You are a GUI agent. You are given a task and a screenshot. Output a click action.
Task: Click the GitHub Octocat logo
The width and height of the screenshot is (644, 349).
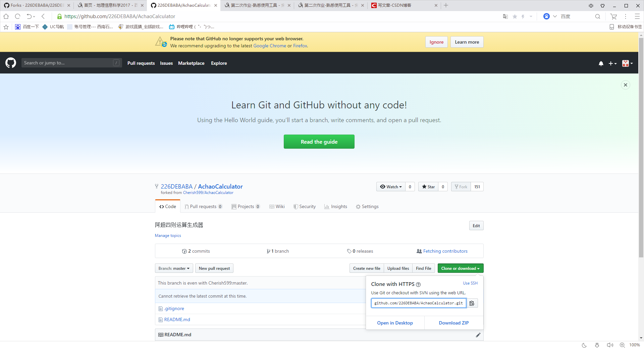pyautogui.click(x=11, y=63)
